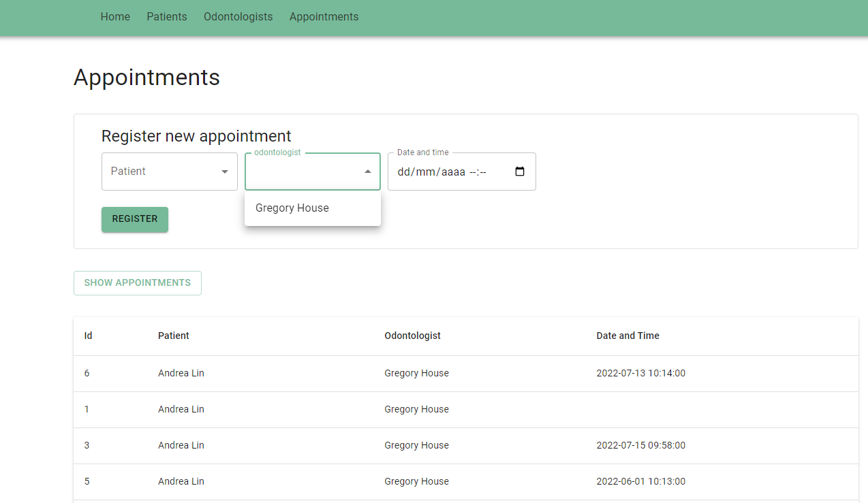Open appointment with Id 6
The image size is (868, 503).
[x=87, y=373]
